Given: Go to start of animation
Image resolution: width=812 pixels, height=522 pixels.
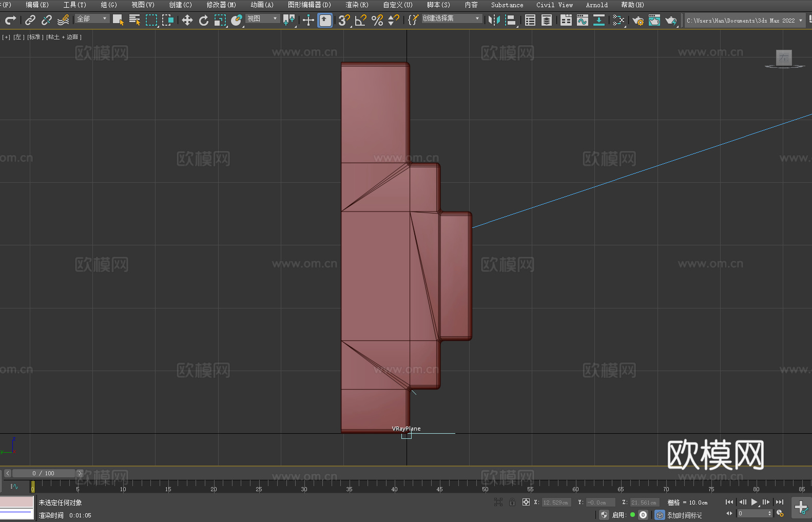Looking at the screenshot, I should (x=729, y=502).
